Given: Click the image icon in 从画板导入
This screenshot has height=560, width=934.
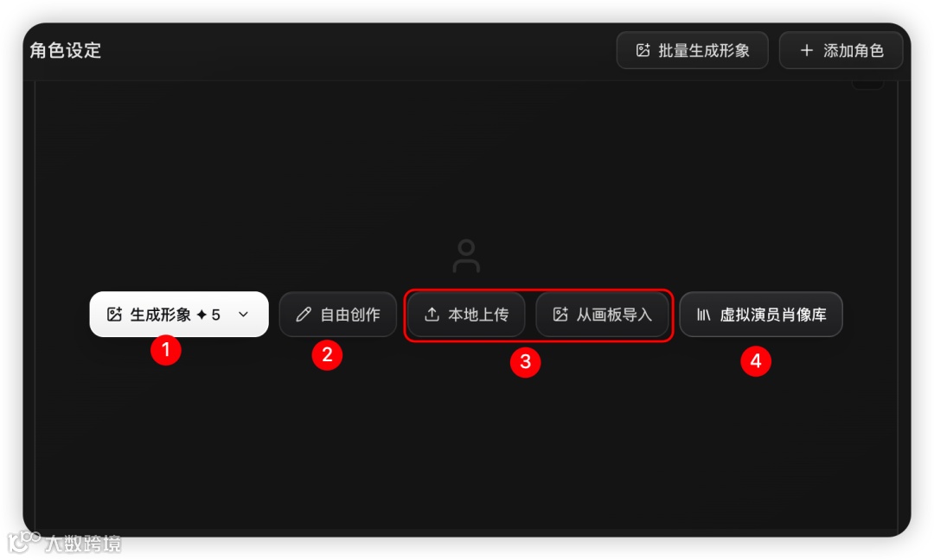Looking at the screenshot, I should click(560, 315).
